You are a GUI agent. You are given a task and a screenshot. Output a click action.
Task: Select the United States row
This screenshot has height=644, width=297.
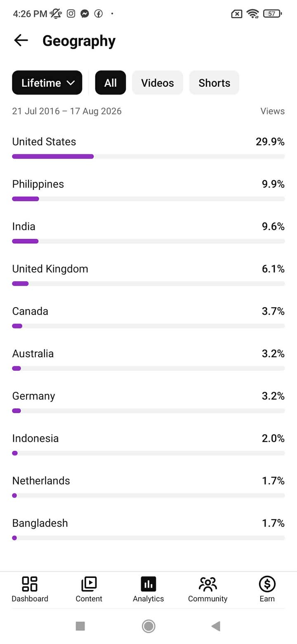148,147
